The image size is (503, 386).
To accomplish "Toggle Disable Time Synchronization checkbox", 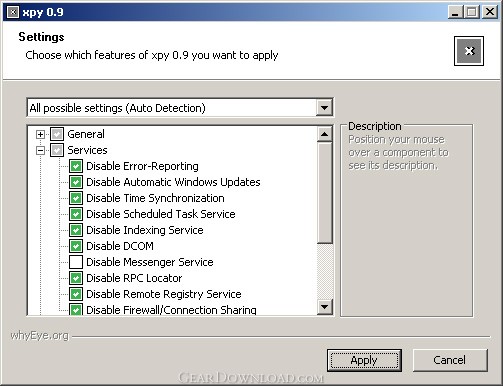I will point(76,198).
